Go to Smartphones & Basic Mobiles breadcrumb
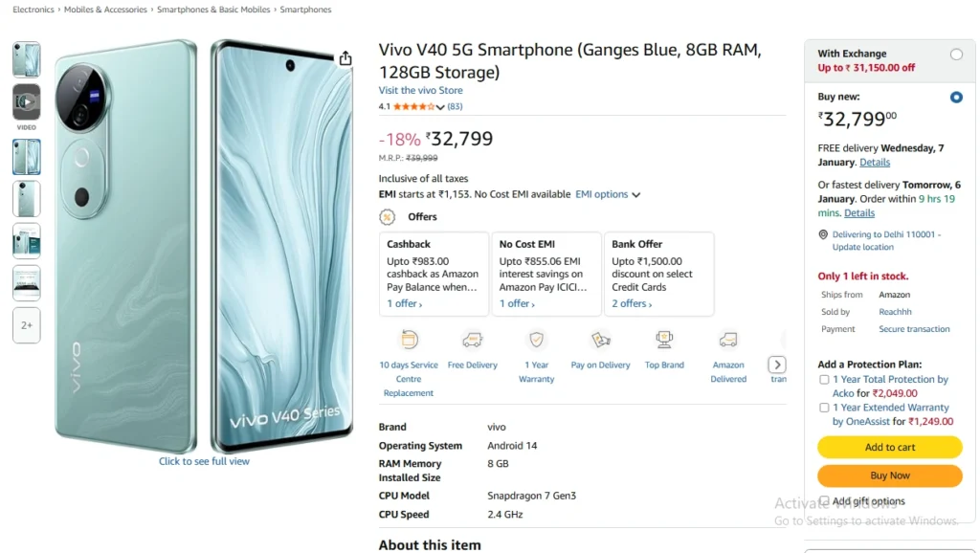This screenshot has width=980, height=553. 213,10
